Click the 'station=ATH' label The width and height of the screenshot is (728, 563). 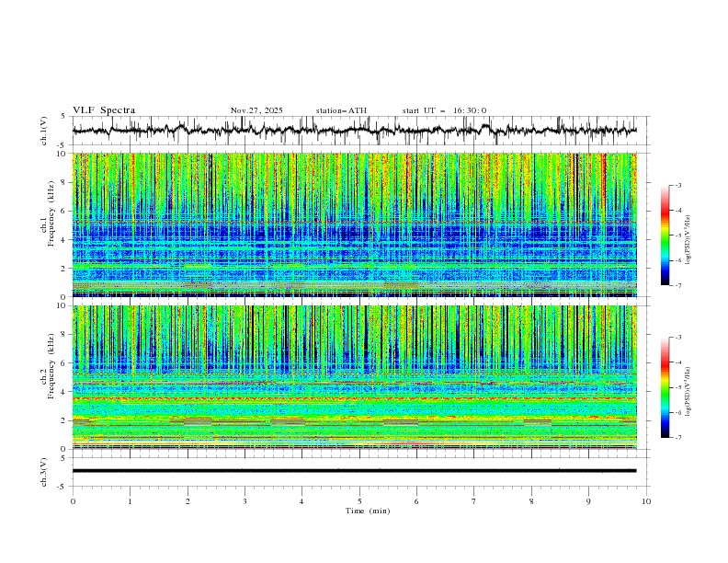click(x=341, y=110)
